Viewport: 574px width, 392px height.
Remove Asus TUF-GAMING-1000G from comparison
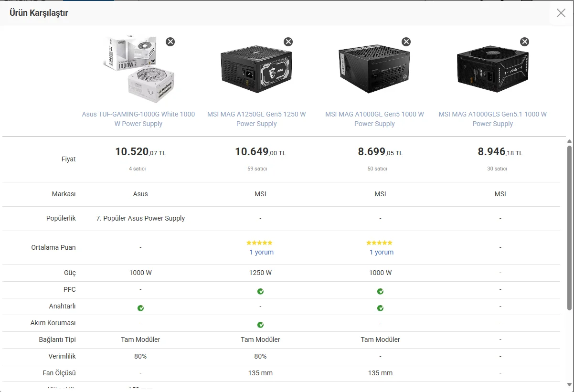(x=170, y=42)
